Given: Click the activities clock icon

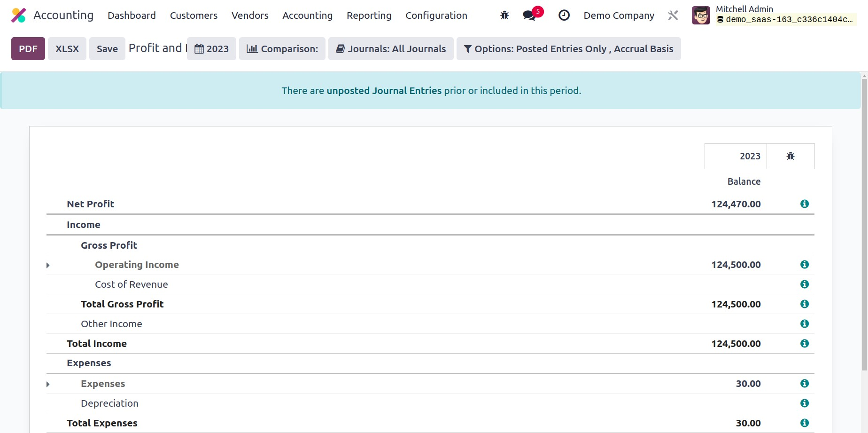Looking at the screenshot, I should tap(564, 16).
